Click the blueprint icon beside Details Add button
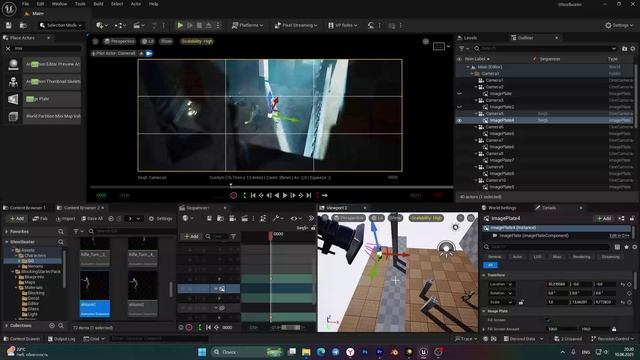This screenshot has width=640, height=360. (x=621, y=219)
